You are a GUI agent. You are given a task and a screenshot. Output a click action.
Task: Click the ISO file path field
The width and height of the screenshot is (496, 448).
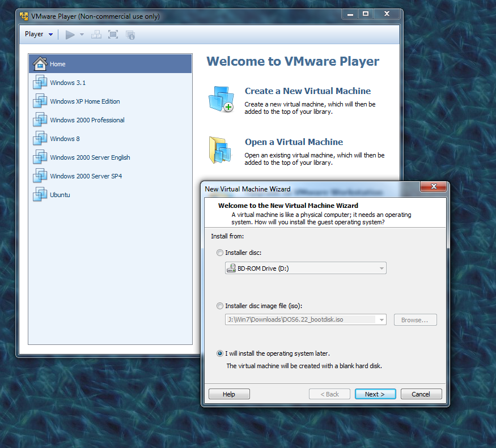pyautogui.click(x=300, y=319)
